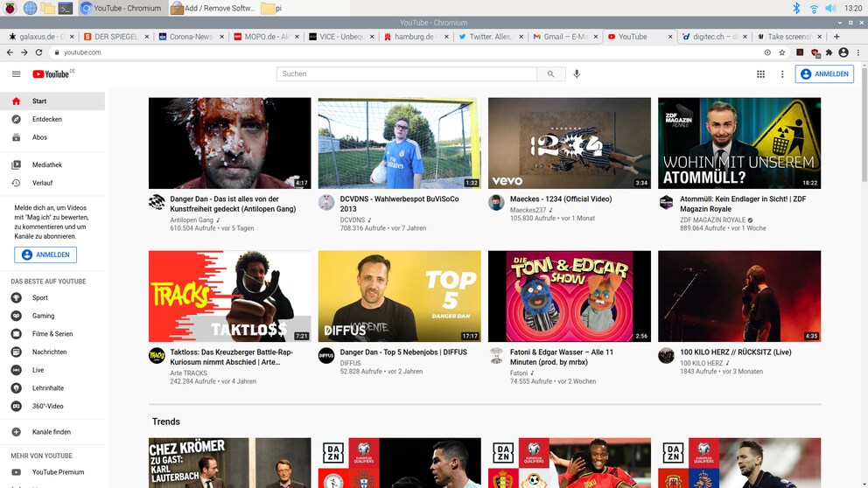This screenshot has width=868, height=488.
Task: Open Bluetooth tray icon
Action: pos(796,8)
